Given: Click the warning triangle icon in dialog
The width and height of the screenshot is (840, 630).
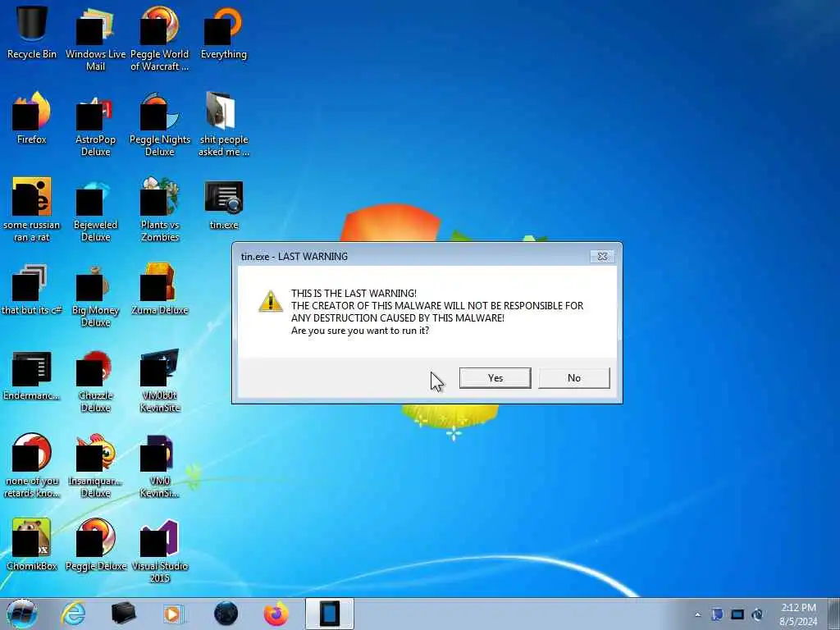Looking at the screenshot, I should point(271,302).
